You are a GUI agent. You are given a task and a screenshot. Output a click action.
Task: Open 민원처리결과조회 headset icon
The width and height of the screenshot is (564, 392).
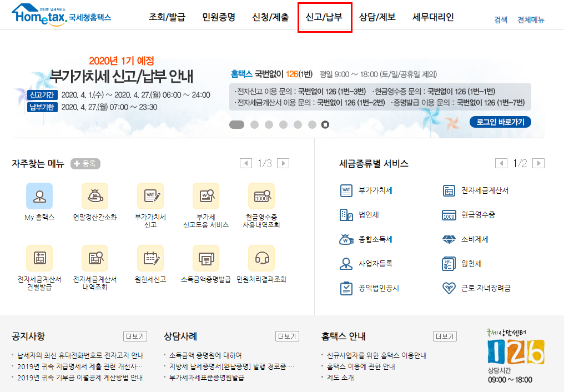261,258
